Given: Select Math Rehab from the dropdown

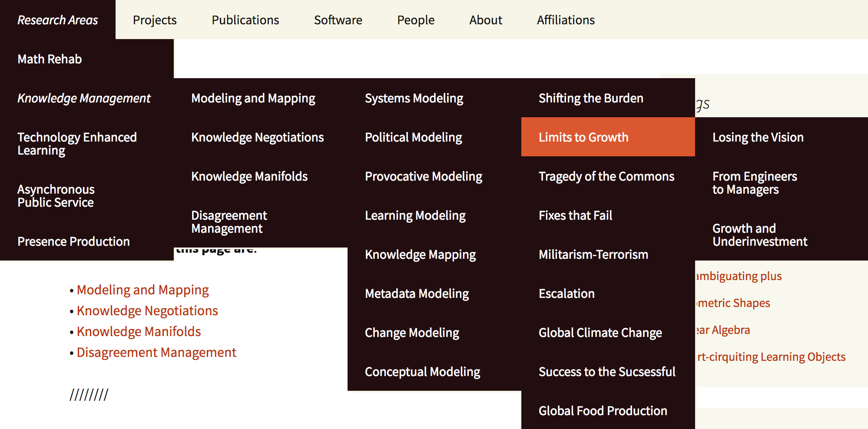Looking at the screenshot, I should pos(50,59).
